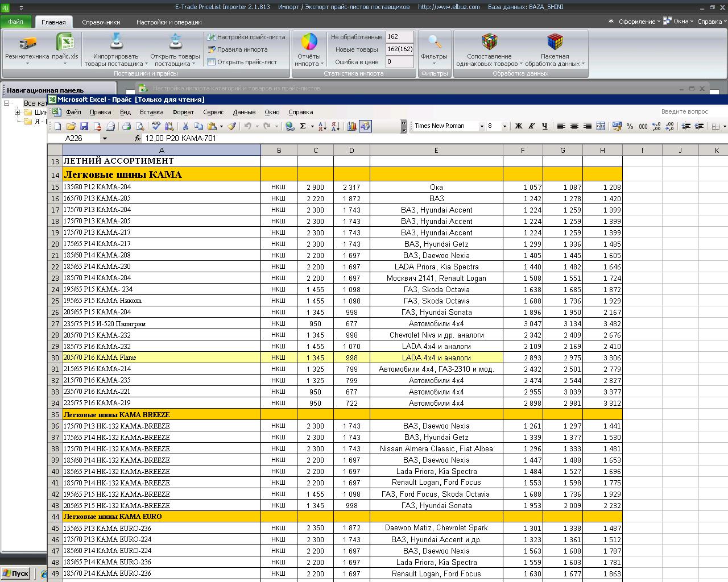The width and height of the screenshot is (728, 582).
Task: Open Excel's Формат menu
Action: [x=183, y=112]
